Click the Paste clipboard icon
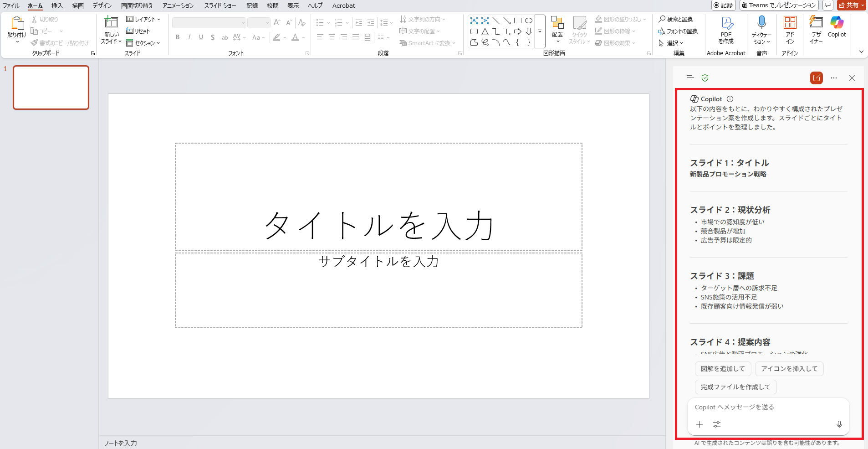Screen dimensions: 868x449 pyautogui.click(x=17, y=24)
